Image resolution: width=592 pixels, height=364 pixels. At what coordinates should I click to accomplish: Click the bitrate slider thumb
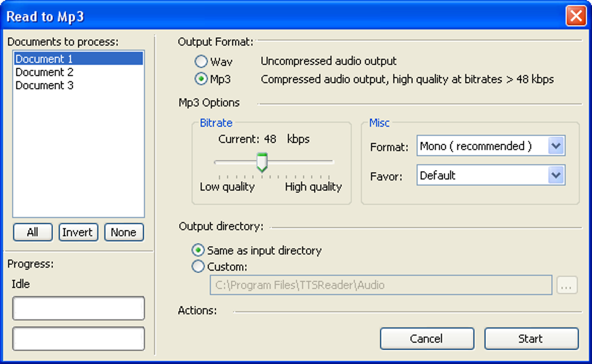point(262,163)
